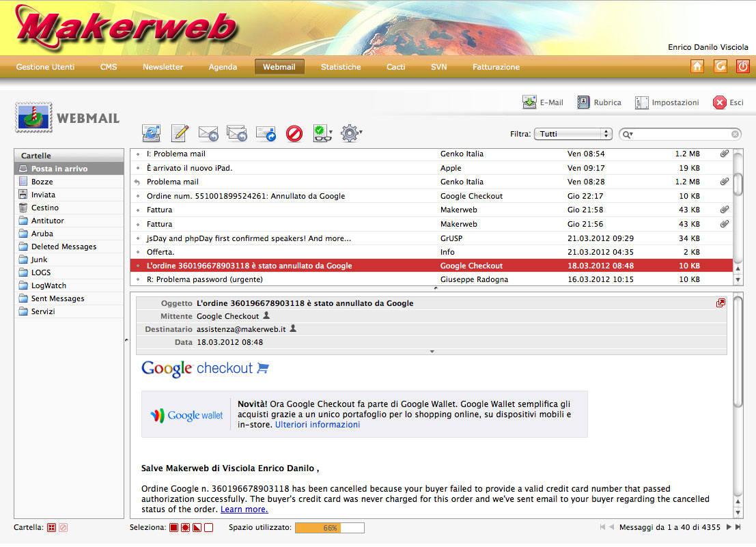The height and width of the screenshot is (547, 756).
Task: Click the red power icon
Action: point(742,66)
